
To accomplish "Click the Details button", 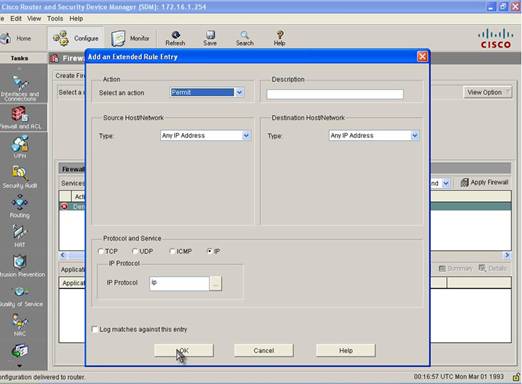I will 493,268.
